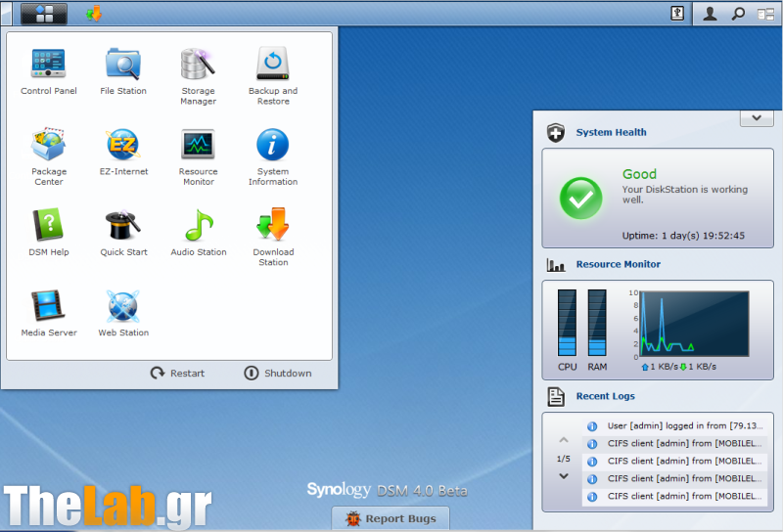The image size is (783, 532).
Task: Open System Information
Action: (x=273, y=155)
